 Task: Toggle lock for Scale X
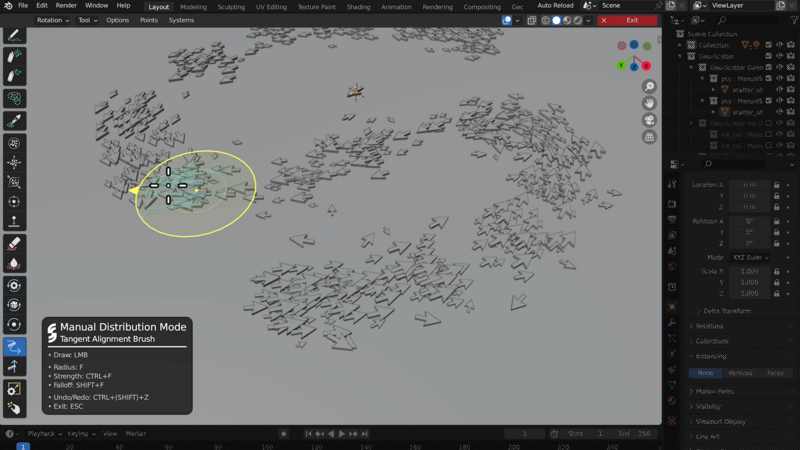click(x=777, y=271)
